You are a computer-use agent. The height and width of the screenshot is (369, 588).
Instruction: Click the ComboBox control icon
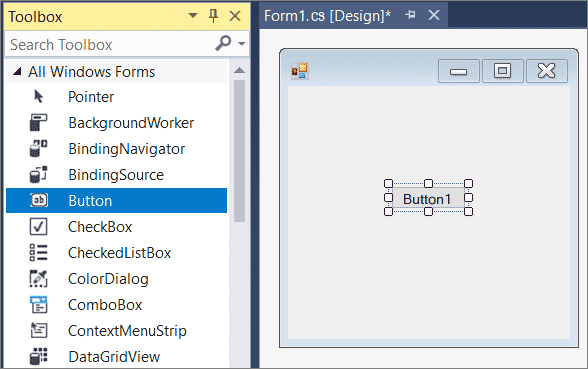click(38, 304)
